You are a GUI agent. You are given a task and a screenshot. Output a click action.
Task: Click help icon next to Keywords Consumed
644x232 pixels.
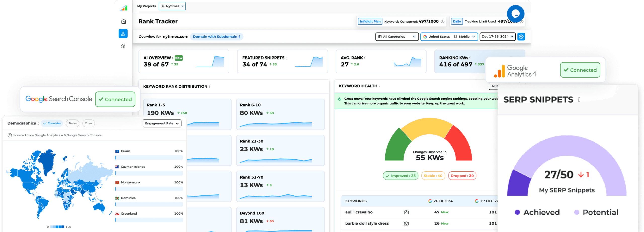click(442, 21)
